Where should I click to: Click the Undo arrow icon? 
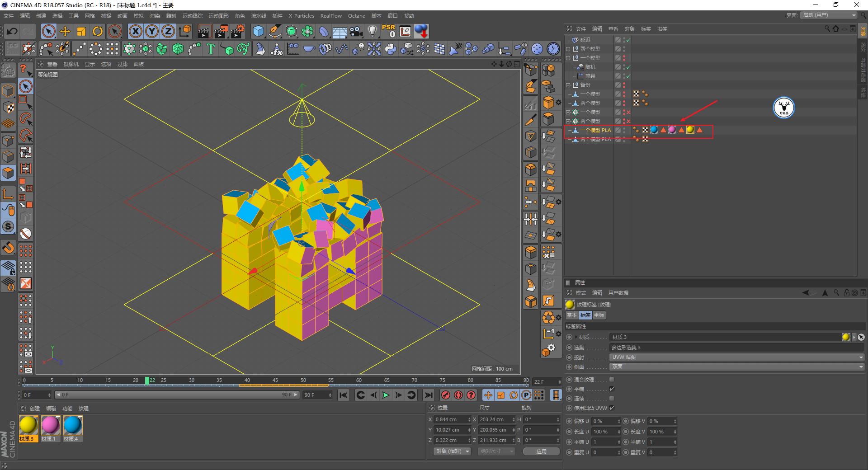12,31
